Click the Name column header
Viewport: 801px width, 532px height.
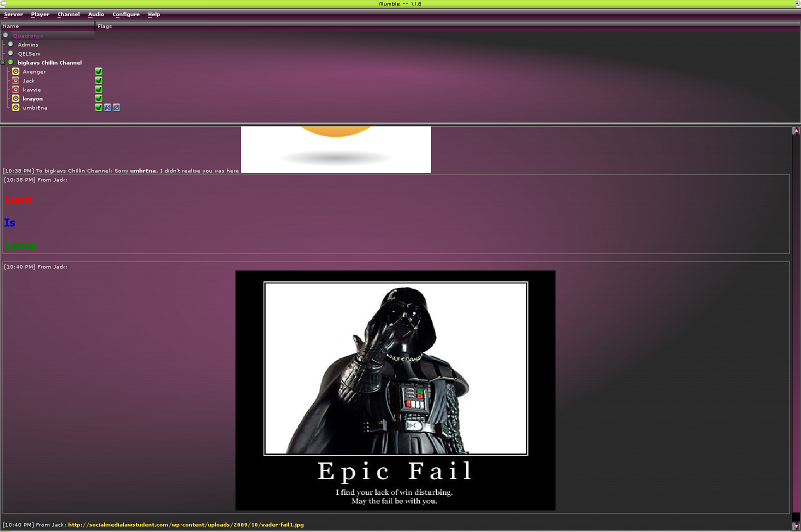tap(47, 26)
